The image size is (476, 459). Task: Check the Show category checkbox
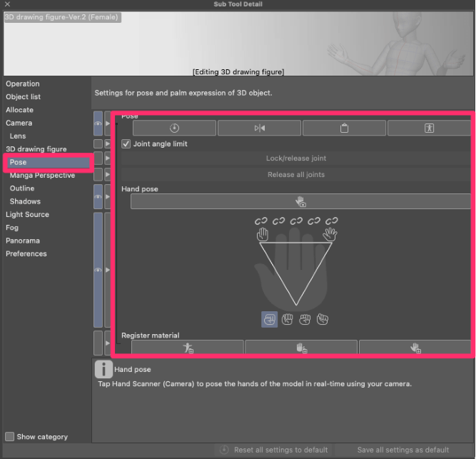point(10,437)
